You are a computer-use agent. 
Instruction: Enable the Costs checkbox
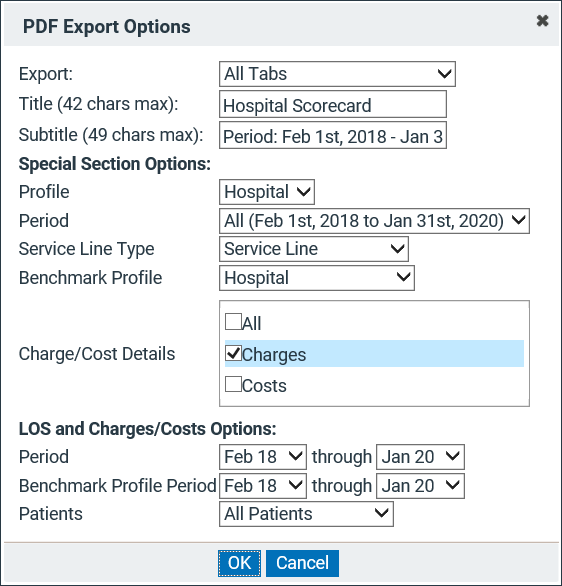[x=233, y=384]
